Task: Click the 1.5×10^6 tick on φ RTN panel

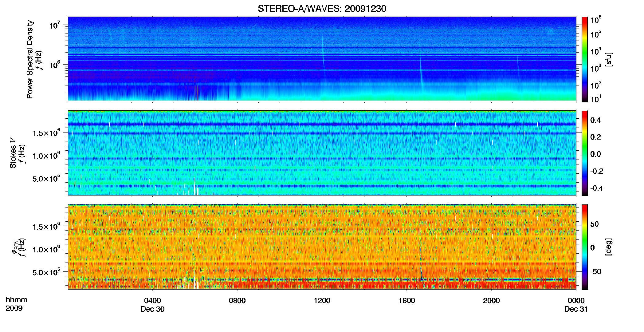Action: point(46,227)
